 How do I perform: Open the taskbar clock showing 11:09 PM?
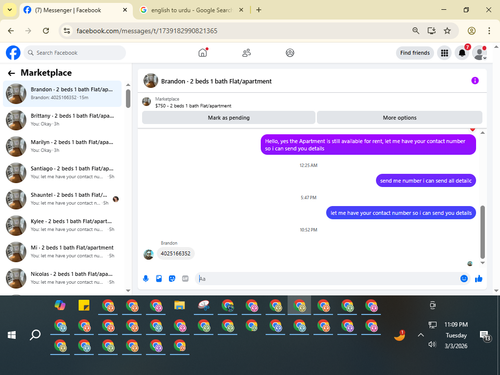[456, 335]
